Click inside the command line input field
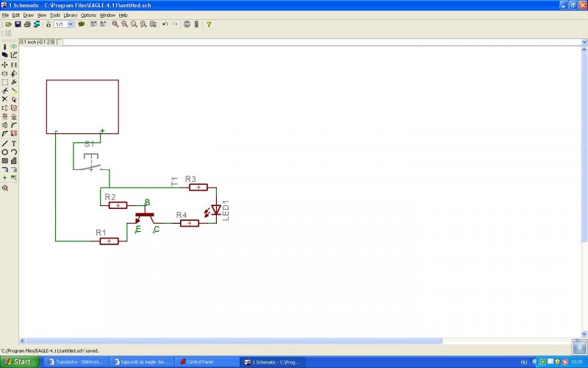The width and height of the screenshot is (588, 368). click(322, 42)
